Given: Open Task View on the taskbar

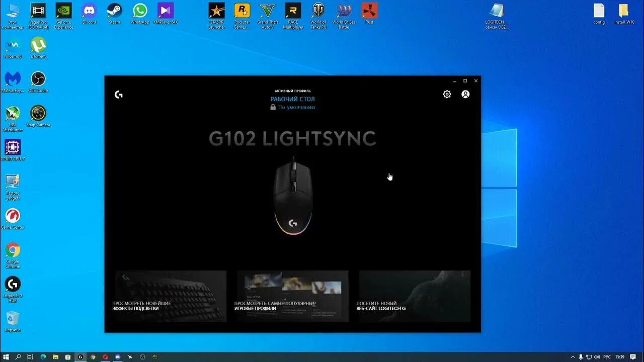Looking at the screenshot, I should tap(30, 357).
